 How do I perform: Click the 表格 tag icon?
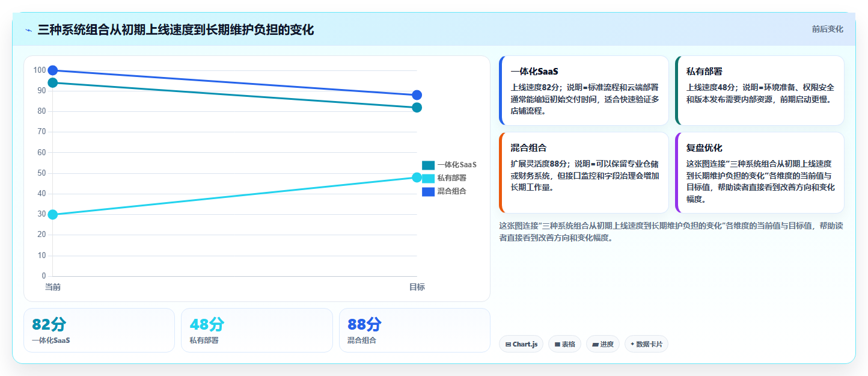[557, 345]
